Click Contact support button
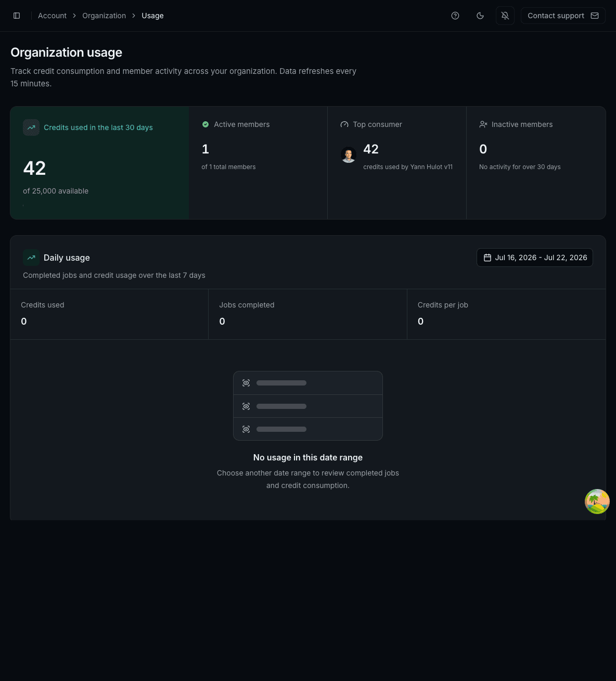Screen dimensions: 616x681 563,16
